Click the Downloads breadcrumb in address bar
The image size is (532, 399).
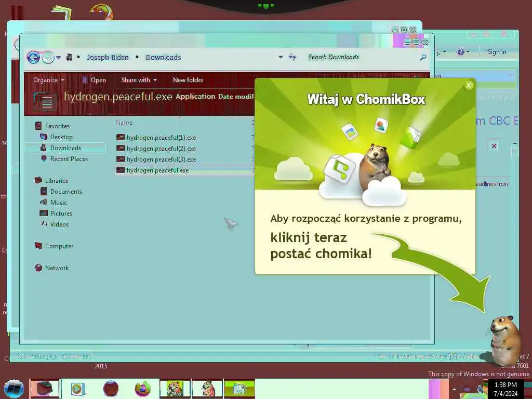click(x=163, y=57)
